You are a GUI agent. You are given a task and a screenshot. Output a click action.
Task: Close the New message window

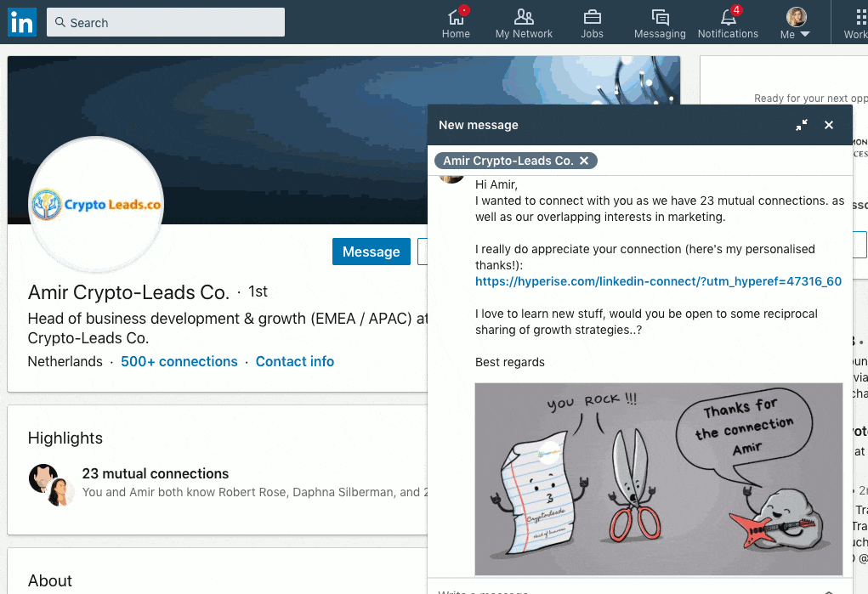point(829,125)
